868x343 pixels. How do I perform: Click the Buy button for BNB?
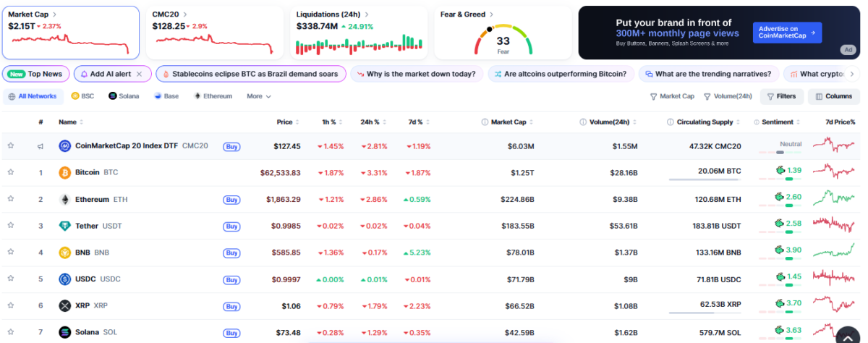pyautogui.click(x=231, y=253)
